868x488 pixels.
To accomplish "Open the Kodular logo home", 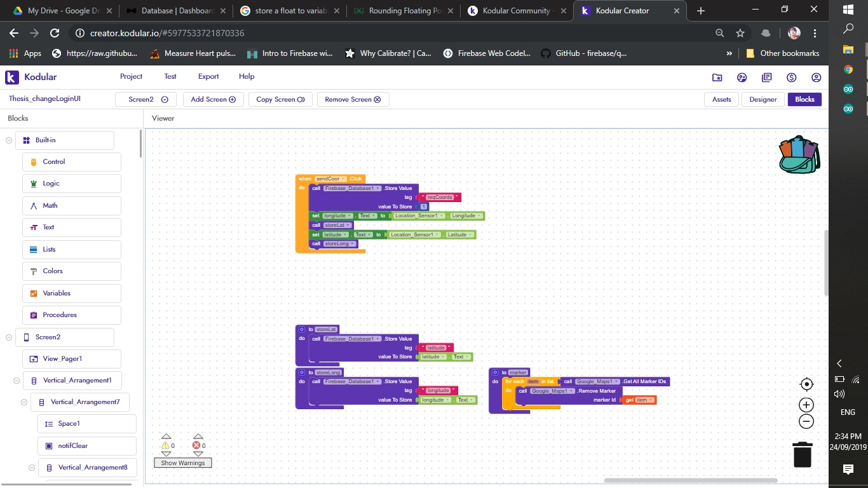I will click(x=31, y=77).
